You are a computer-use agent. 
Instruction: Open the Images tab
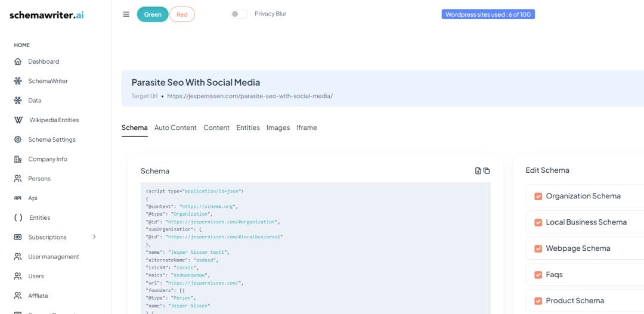[278, 128]
